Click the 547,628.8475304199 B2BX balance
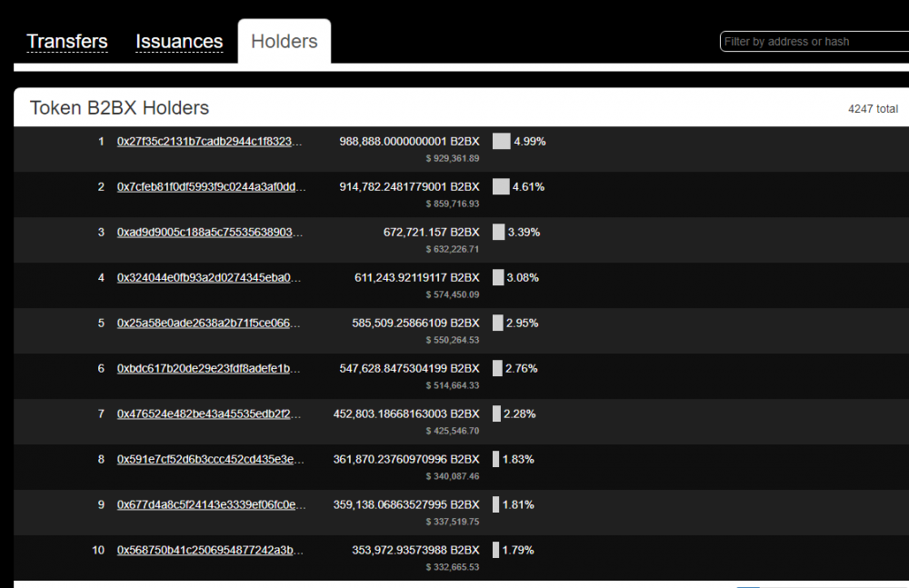Image resolution: width=909 pixels, height=588 pixels. click(x=409, y=368)
